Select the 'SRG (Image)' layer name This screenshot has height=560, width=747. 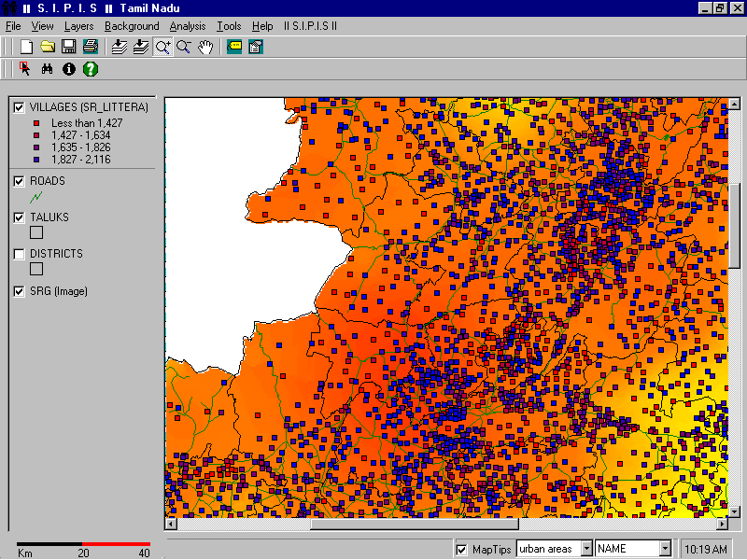59,291
